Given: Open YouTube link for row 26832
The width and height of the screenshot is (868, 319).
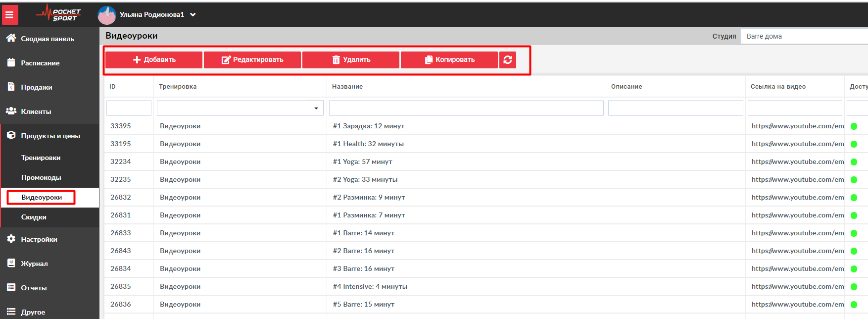Looking at the screenshot, I should pos(797,197).
